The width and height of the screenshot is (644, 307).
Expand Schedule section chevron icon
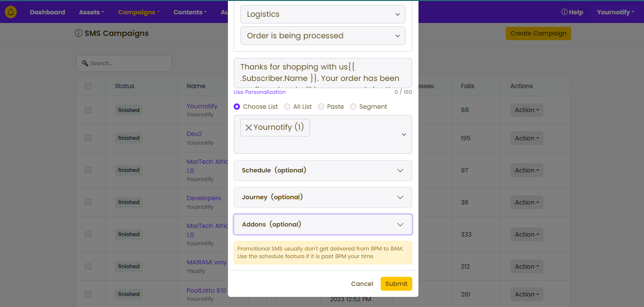click(x=400, y=171)
